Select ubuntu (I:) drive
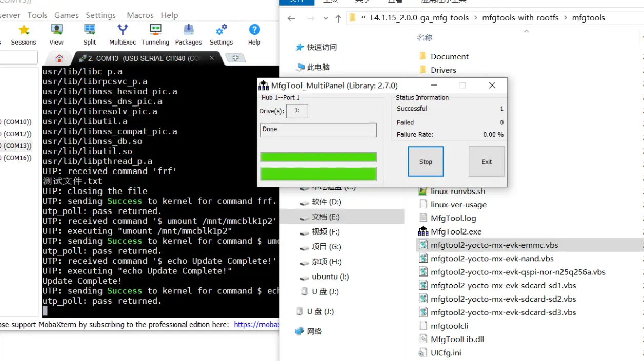The image size is (644, 361). (330, 277)
